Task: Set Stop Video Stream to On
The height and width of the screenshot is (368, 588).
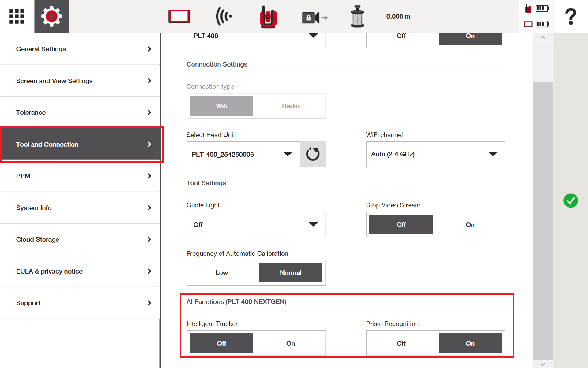Action: (x=470, y=224)
